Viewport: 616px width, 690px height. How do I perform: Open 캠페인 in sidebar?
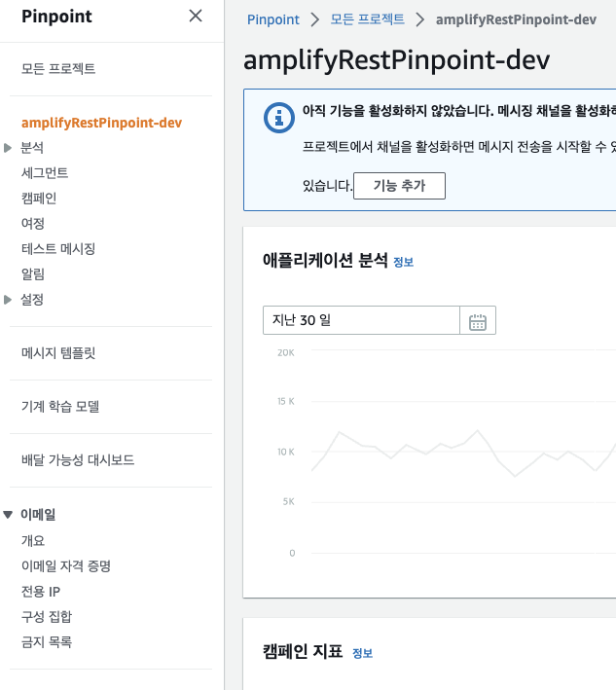pos(39,199)
